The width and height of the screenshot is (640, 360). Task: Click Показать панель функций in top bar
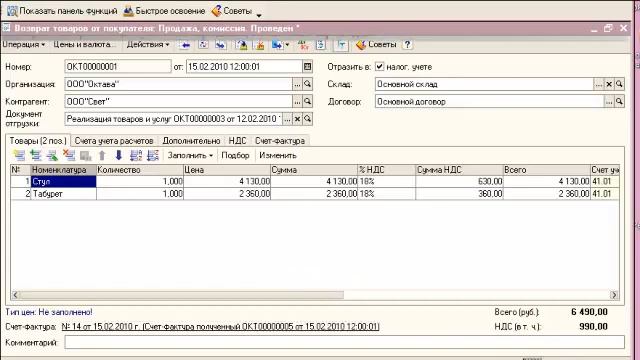click(62, 11)
